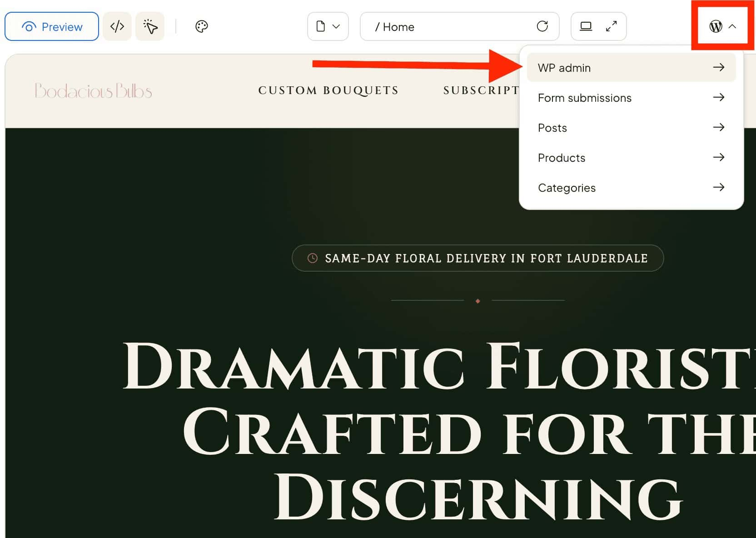Open the page selector dropdown
756x538 pixels.
[x=328, y=26]
